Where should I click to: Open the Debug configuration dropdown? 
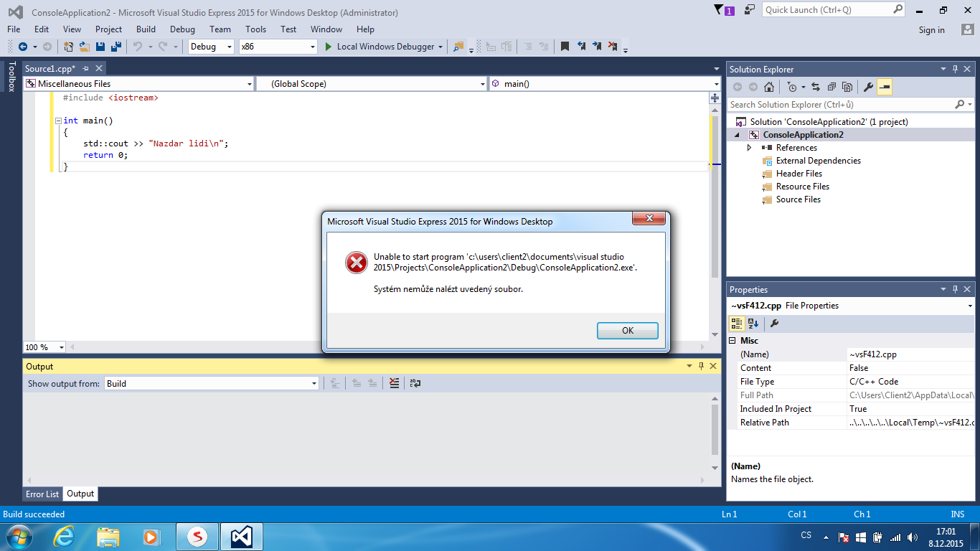tap(211, 47)
